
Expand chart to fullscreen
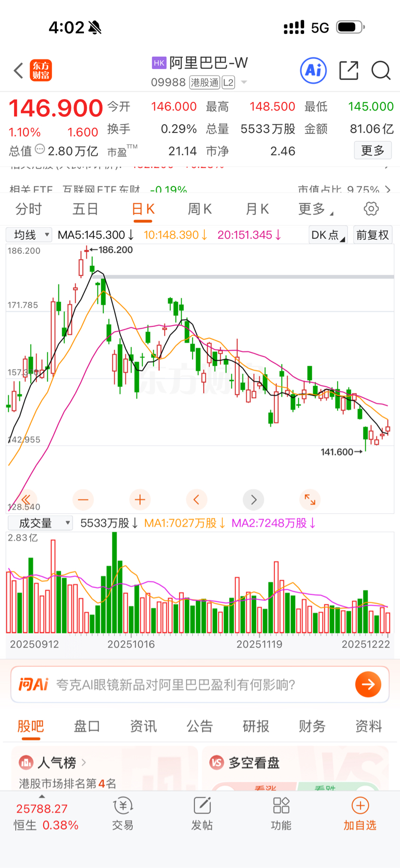click(x=310, y=499)
